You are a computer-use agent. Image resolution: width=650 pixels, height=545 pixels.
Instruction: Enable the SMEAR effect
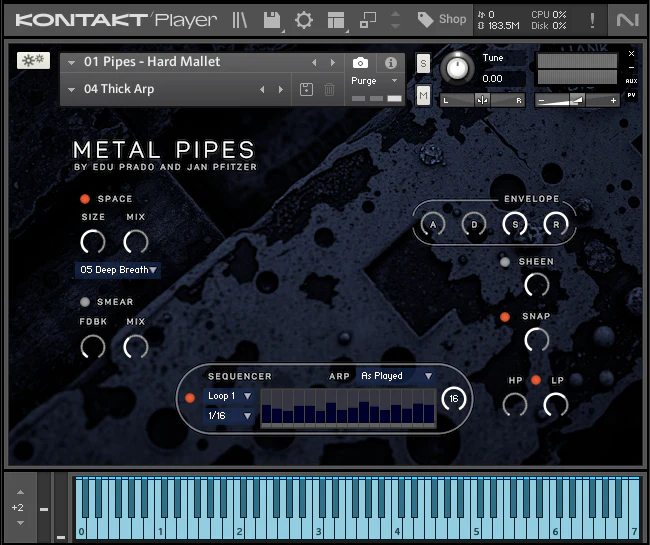(85, 302)
